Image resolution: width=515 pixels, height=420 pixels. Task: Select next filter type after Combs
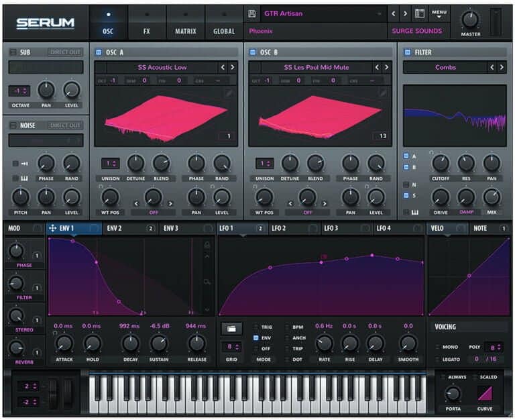[x=502, y=67]
